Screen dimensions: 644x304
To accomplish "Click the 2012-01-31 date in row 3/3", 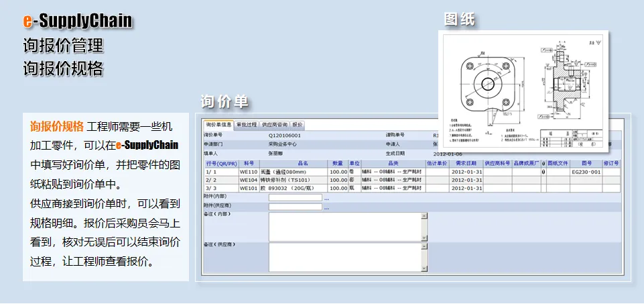I will click(466, 189).
